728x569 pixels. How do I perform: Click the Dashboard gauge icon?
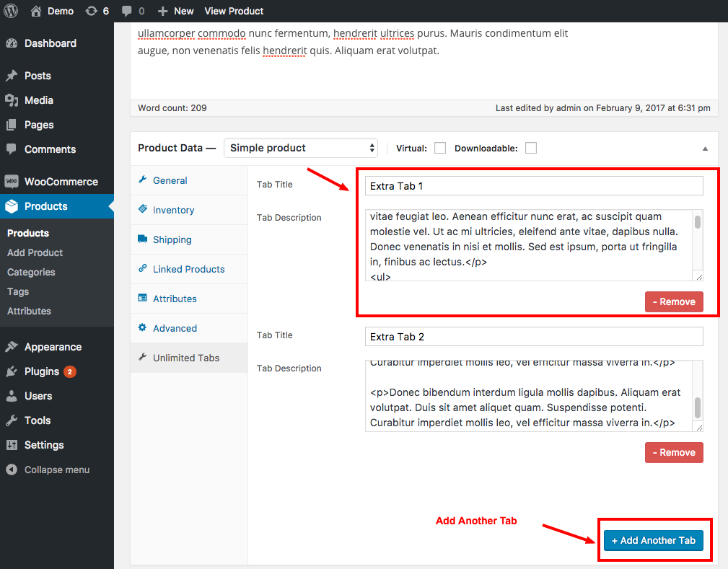12,43
